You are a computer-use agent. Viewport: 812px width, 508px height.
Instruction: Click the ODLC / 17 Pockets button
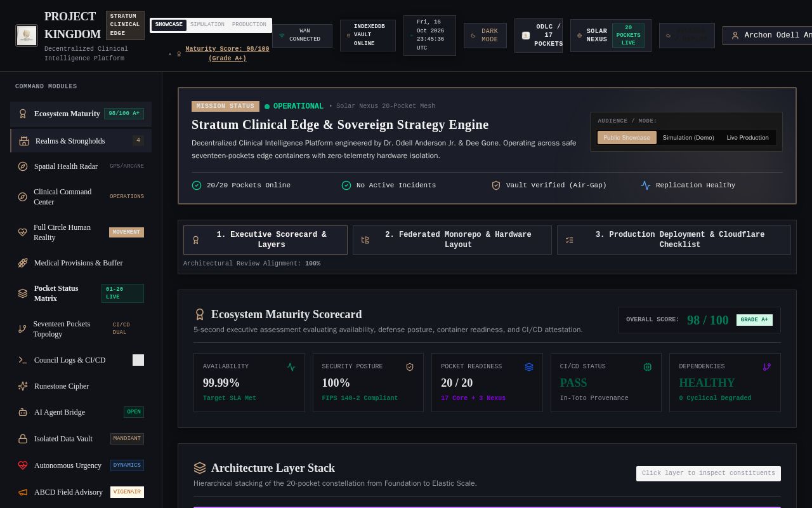[539, 36]
